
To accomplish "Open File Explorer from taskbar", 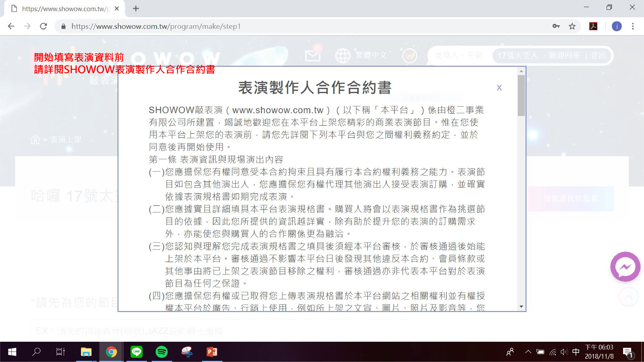I will pos(86,352).
